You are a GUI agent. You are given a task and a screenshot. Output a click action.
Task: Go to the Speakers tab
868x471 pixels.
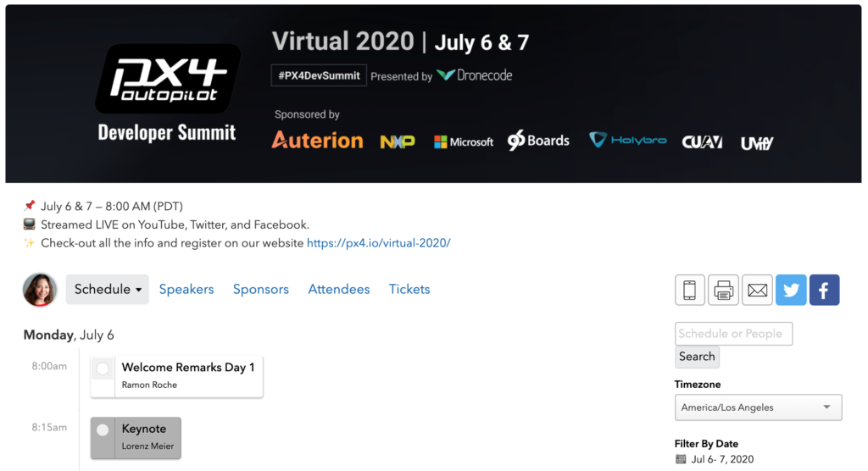(x=186, y=289)
